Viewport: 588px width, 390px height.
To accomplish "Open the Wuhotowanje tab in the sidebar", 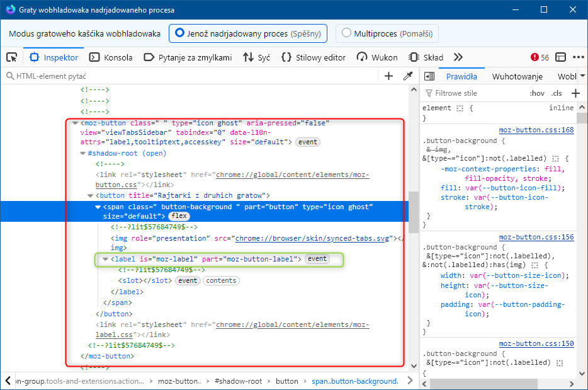I will [517, 76].
